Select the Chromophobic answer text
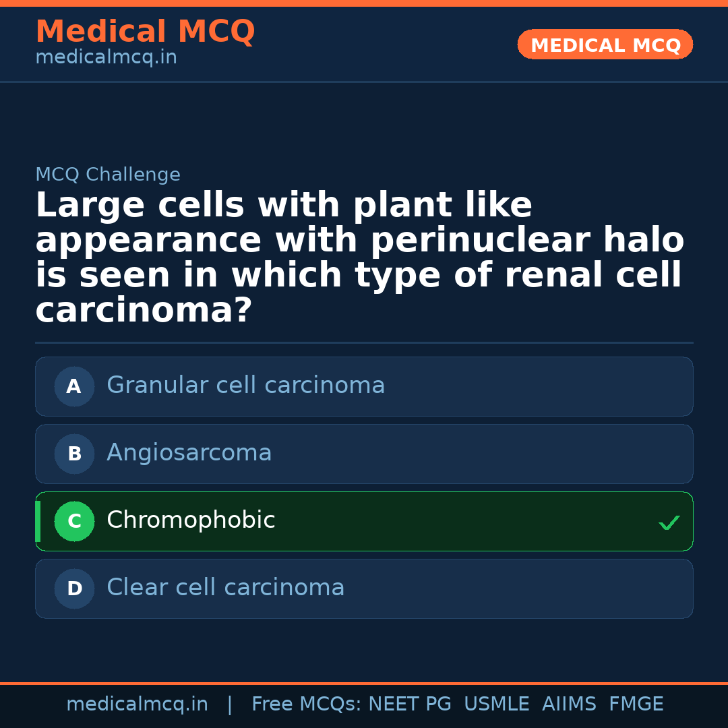 (x=191, y=520)
